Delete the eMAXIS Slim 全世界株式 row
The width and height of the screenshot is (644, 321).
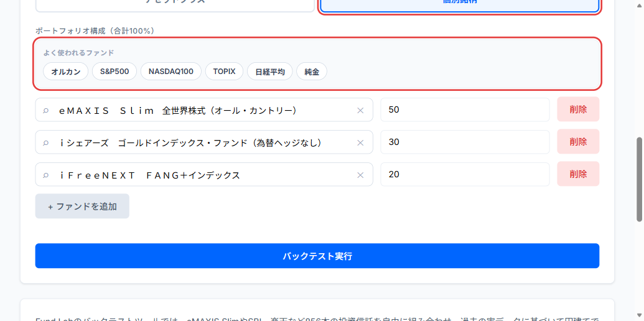tap(578, 109)
